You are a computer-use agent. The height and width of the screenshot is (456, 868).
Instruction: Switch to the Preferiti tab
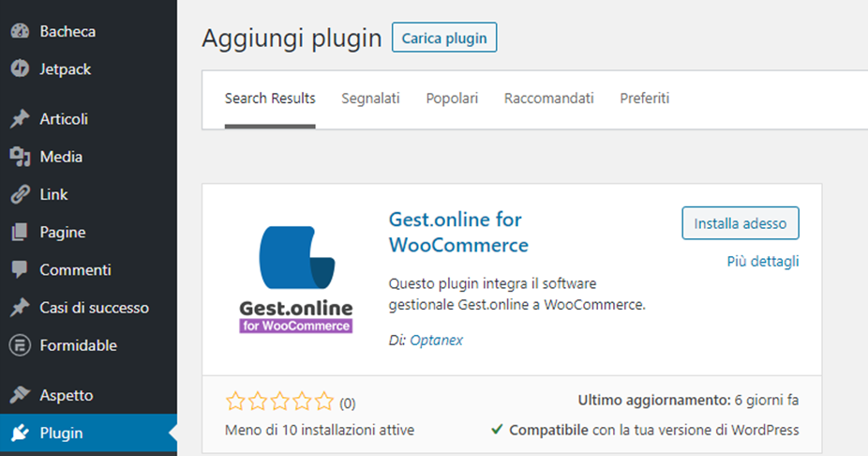pyautogui.click(x=644, y=99)
